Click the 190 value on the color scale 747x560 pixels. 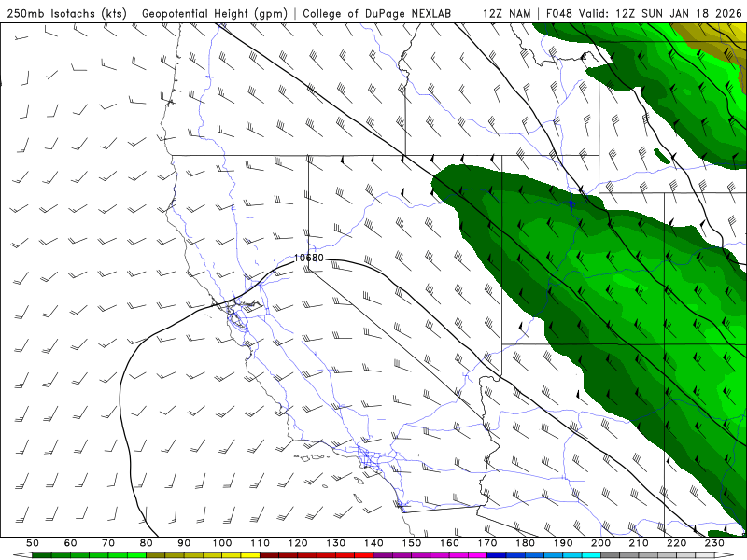click(x=563, y=543)
